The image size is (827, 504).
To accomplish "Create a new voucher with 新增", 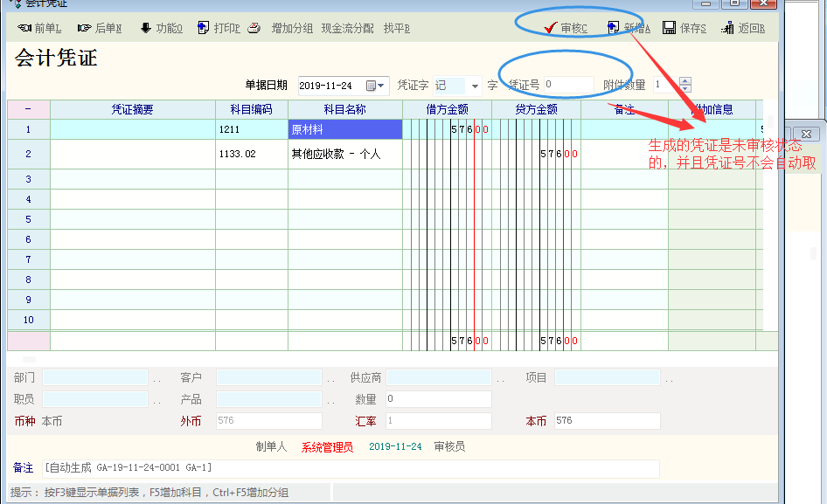I will [x=628, y=29].
